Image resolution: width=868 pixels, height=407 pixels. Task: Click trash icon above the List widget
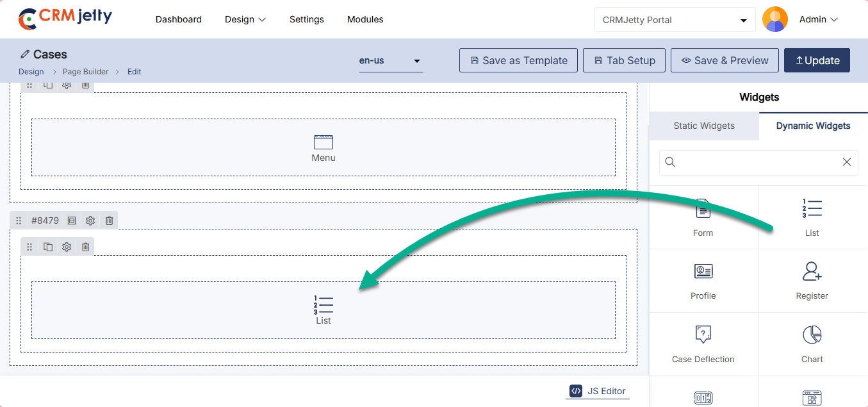[85, 247]
